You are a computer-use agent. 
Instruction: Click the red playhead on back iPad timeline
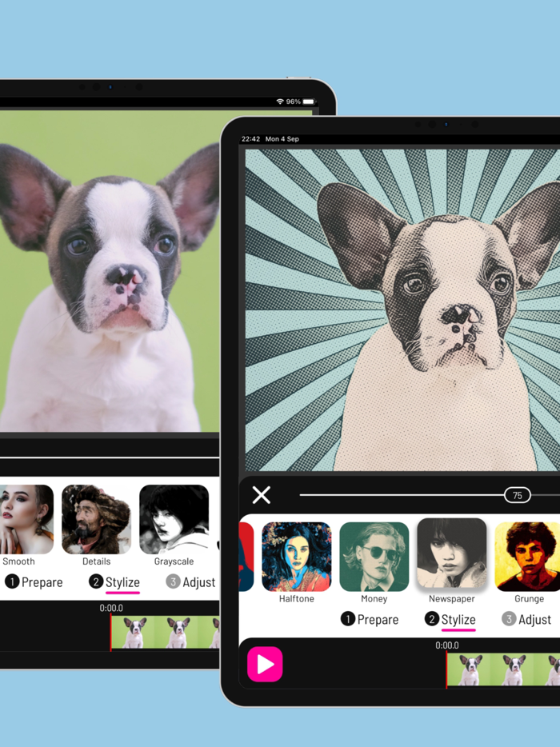pos(110,632)
